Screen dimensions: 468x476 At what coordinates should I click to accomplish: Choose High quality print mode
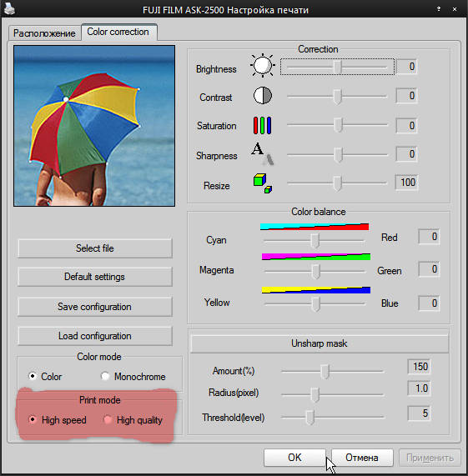108,419
